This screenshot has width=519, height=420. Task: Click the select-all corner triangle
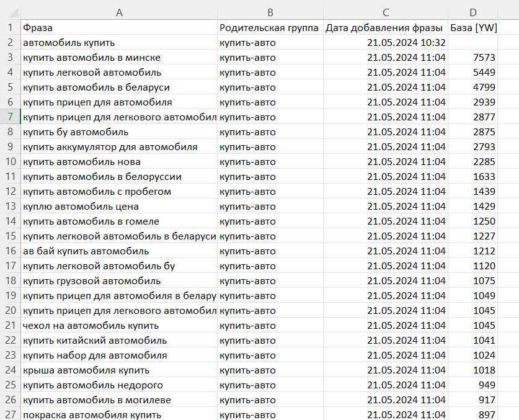coord(12,12)
